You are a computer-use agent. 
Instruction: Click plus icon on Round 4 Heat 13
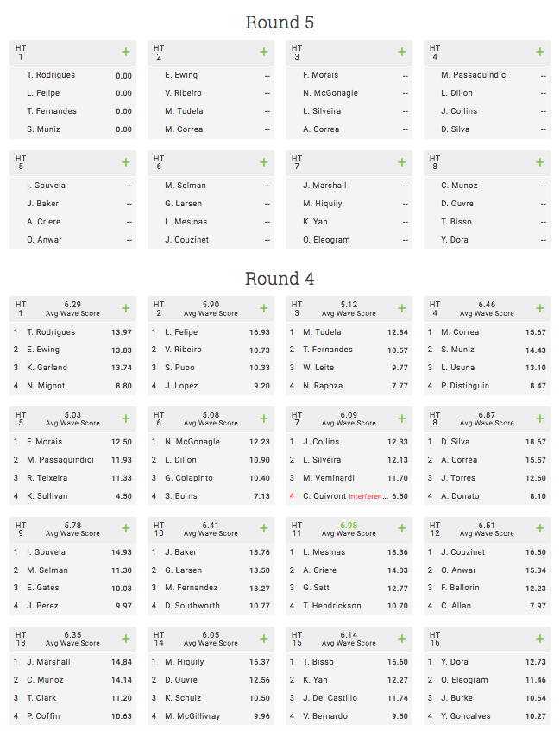tap(125, 639)
